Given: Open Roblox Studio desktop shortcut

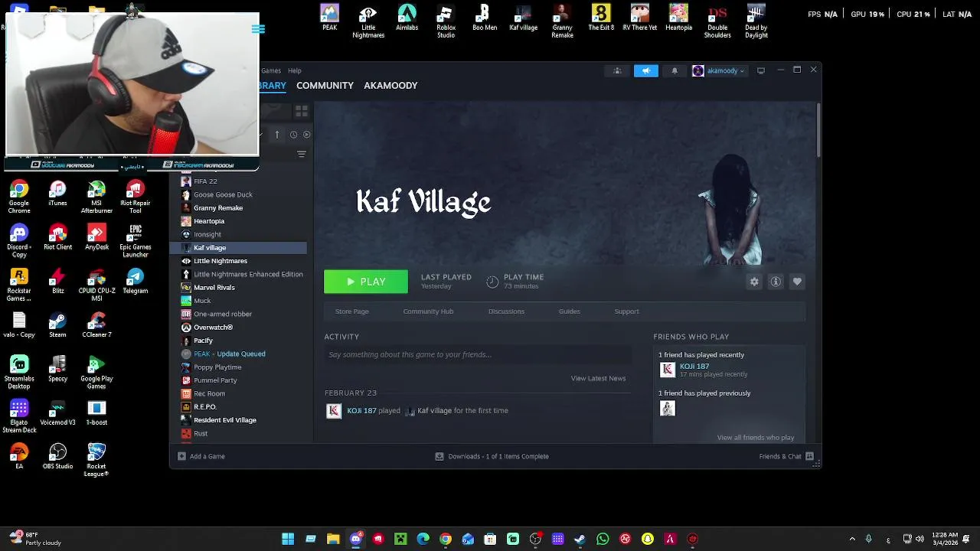Looking at the screenshot, I should tap(446, 21).
